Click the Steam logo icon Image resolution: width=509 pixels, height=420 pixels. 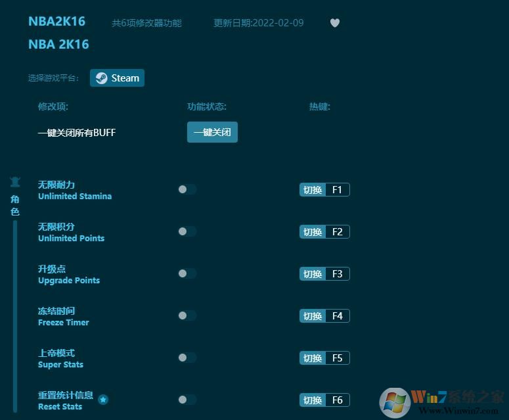101,78
